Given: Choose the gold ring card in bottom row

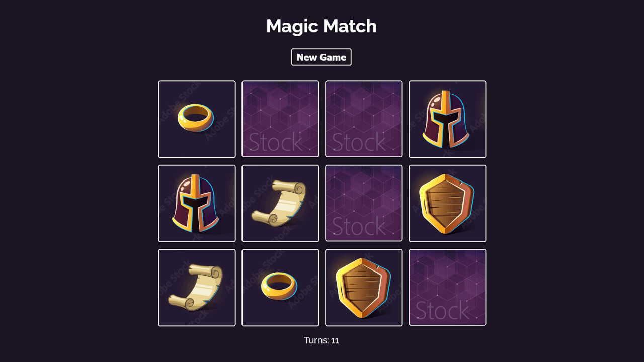Looking at the screenshot, I should [280, 288].
